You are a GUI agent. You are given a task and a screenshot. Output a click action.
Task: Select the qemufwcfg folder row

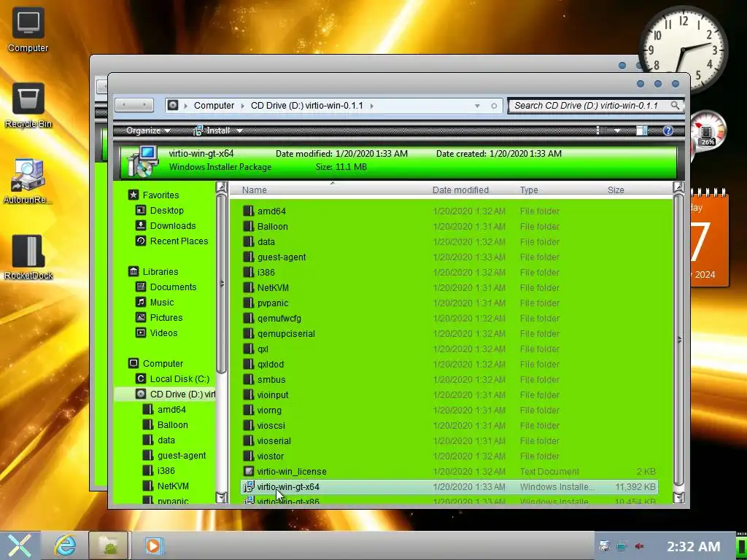(449, 318)
